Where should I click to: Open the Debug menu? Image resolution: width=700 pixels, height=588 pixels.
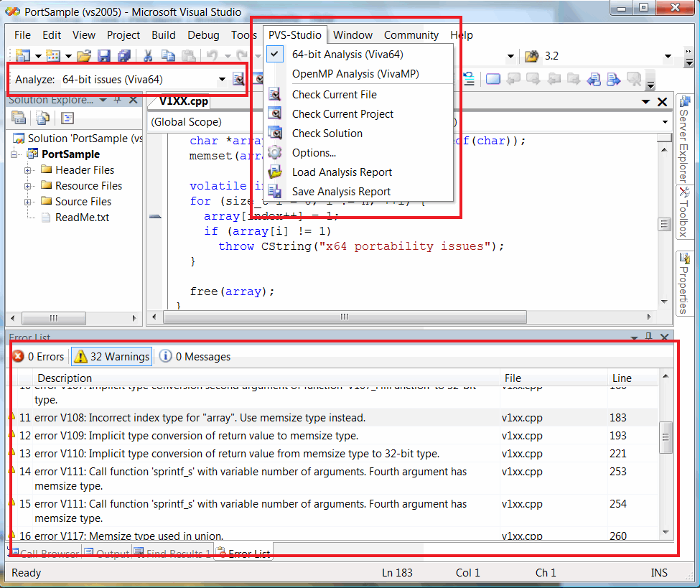click(x=204, y=35)
